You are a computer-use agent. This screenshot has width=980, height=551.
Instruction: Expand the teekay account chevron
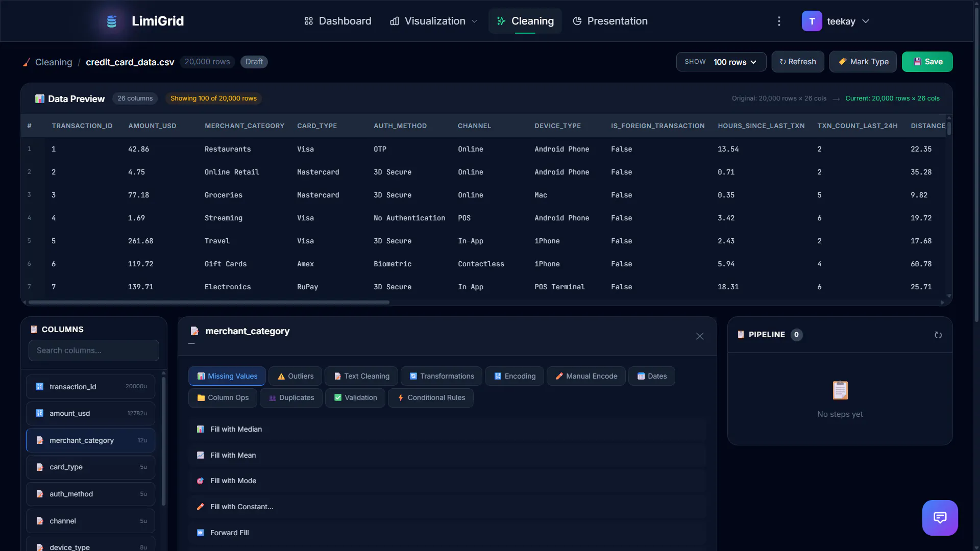[865, 21]
